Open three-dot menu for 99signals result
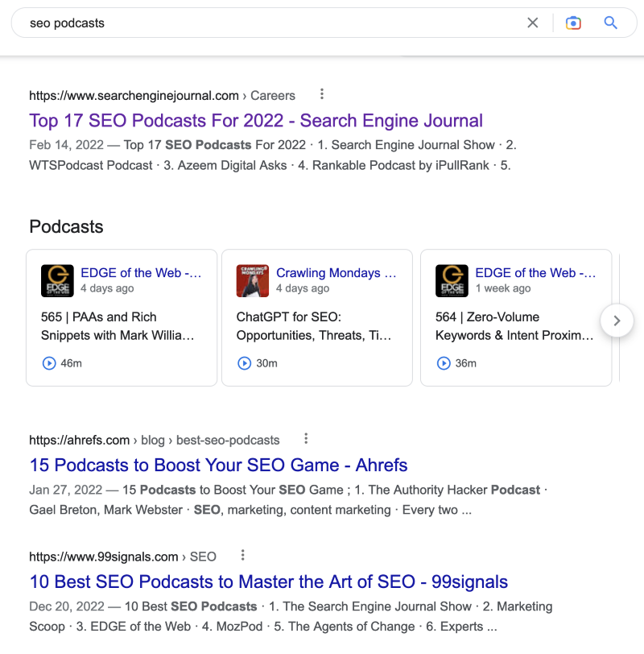 click(242, 555)
